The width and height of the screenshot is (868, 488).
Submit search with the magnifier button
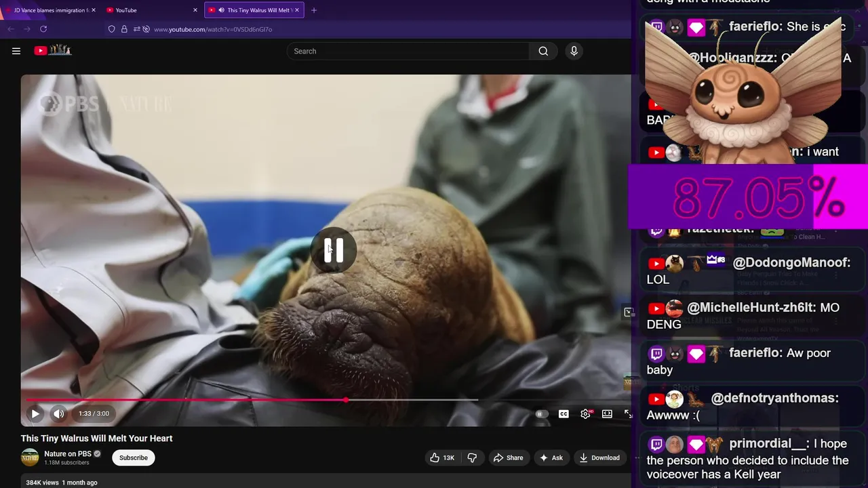pyautogui.click(x=543, y=51)
